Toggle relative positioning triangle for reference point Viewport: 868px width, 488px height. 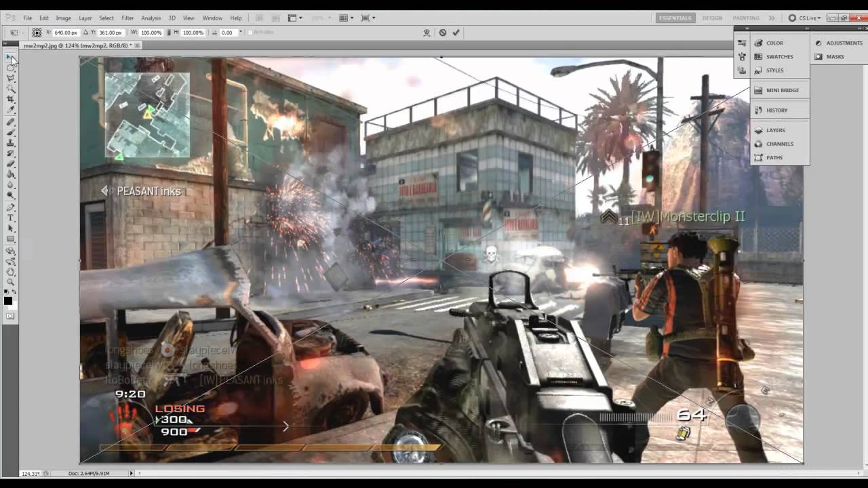86,33
